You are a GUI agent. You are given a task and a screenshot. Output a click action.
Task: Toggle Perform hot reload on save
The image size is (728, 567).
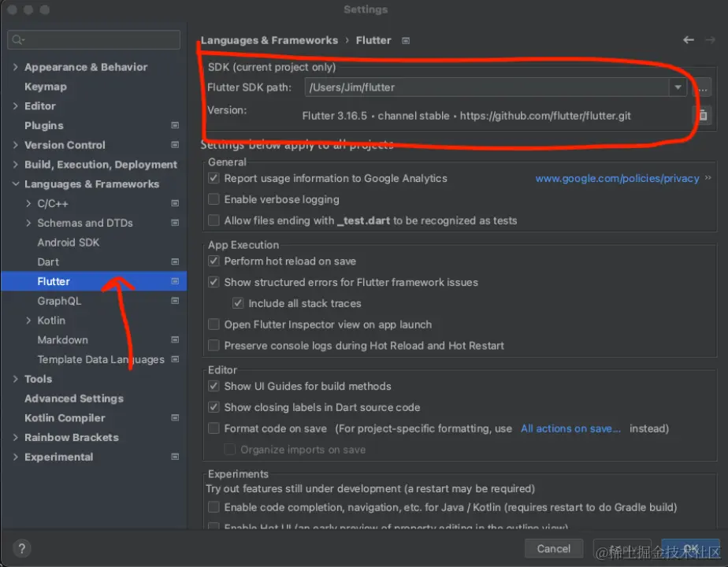coord(214,261)
